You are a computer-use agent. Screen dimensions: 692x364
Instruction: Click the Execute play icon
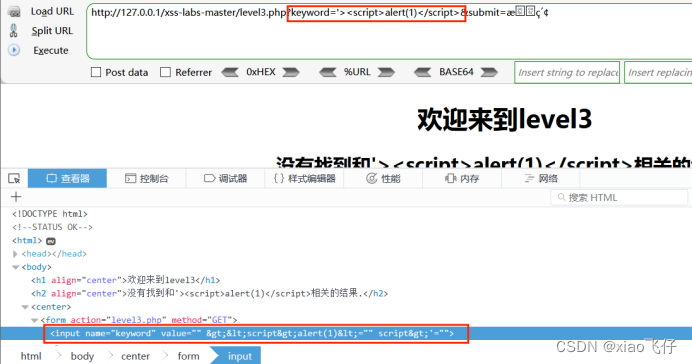[x=14, y=50]
